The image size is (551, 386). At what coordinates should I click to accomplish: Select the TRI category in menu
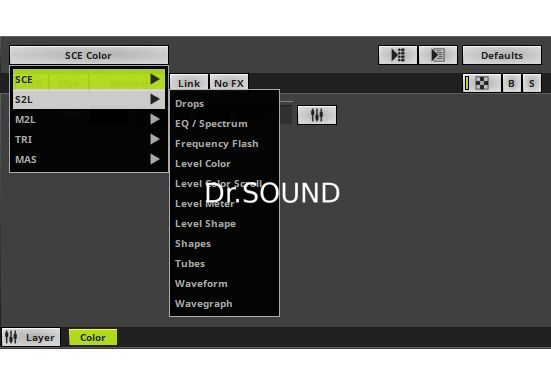pos(89,139)
